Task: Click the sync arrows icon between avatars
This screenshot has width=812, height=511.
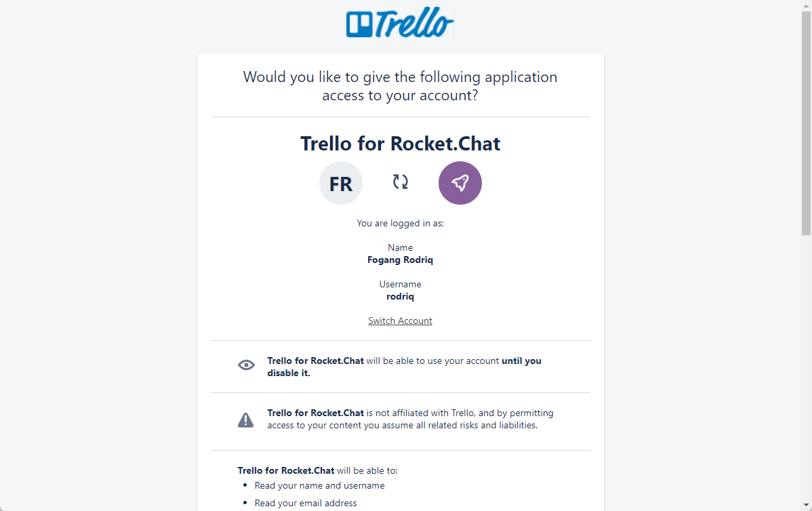Action: coord(401,182)
